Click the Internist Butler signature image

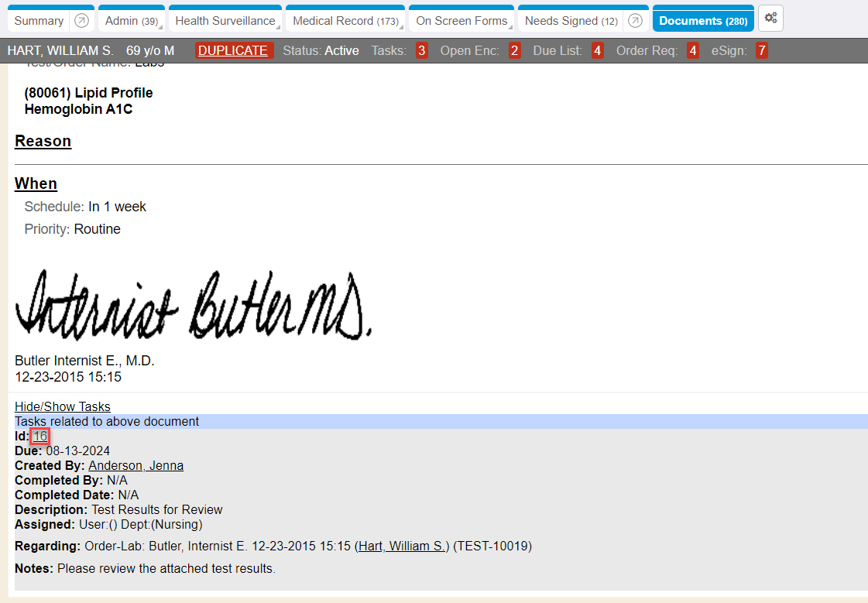click(193, 304)
